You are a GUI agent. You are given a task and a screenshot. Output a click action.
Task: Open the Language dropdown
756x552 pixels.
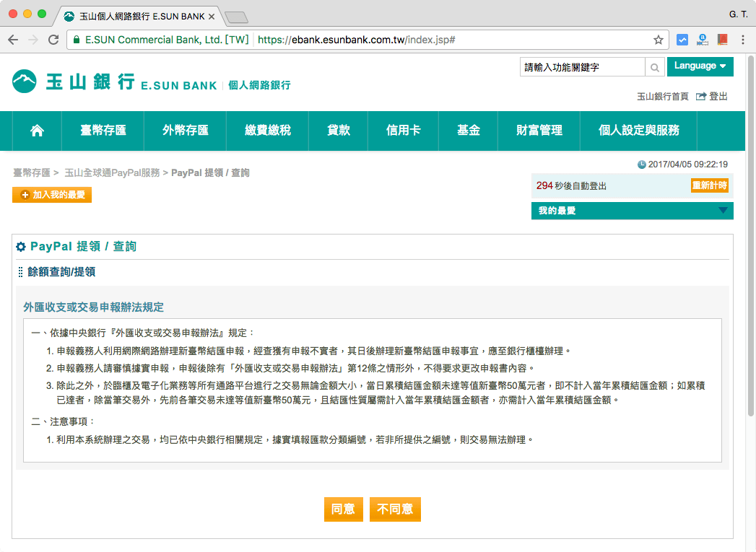coord(700,66)
